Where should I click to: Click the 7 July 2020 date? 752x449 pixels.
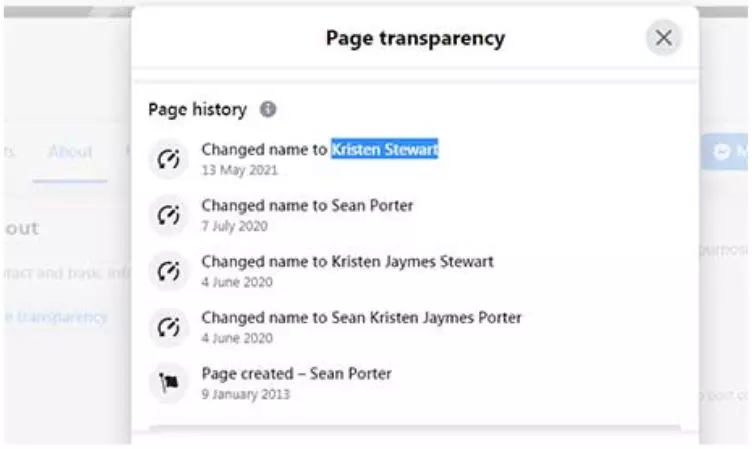tap(233, 225)
